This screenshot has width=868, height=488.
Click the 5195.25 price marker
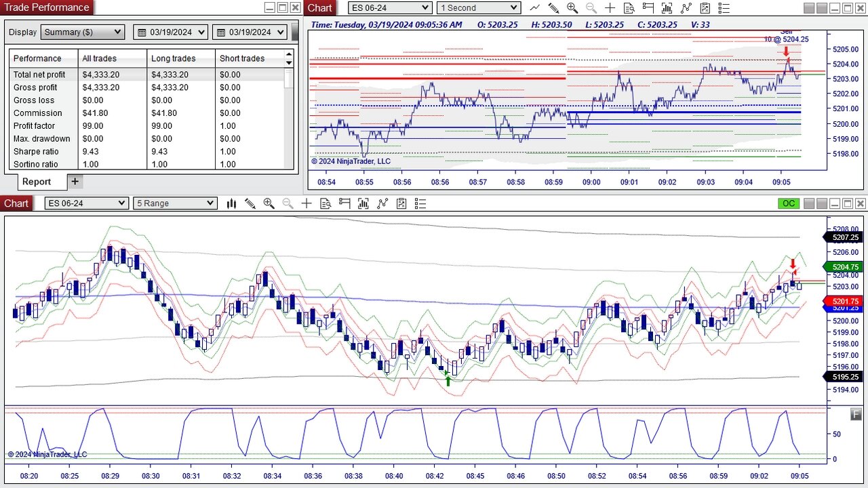pyautogui.click(x=842, y=377)
